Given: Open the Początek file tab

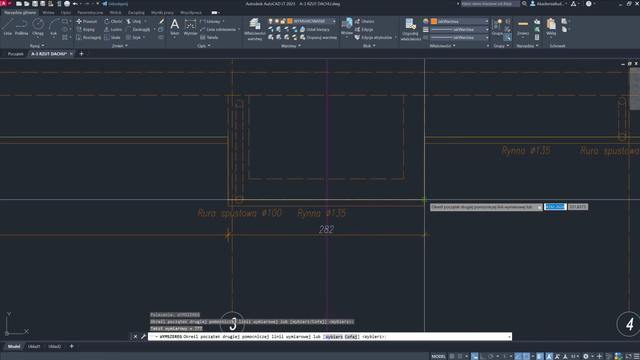Looking at the screenshot, I should coord(16,54).
